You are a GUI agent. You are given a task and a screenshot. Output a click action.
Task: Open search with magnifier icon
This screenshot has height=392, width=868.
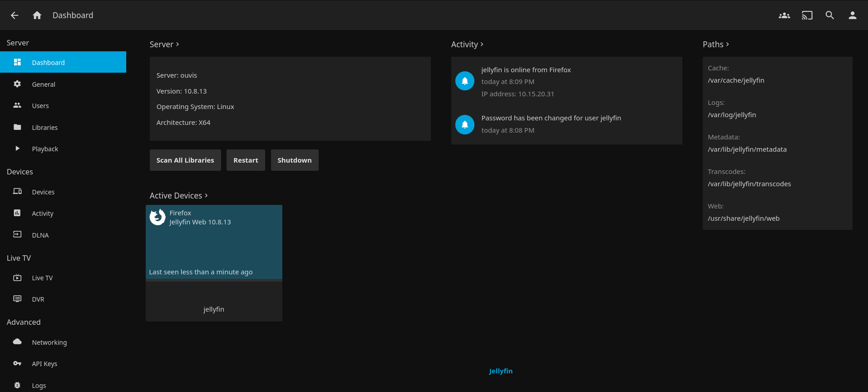pyautogui.click(x=830, y=15)
